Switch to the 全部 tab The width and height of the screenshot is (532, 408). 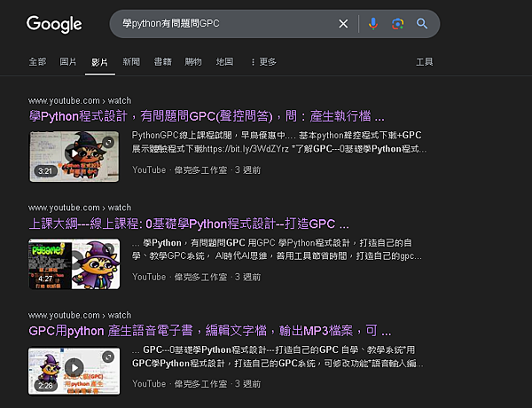37,62
